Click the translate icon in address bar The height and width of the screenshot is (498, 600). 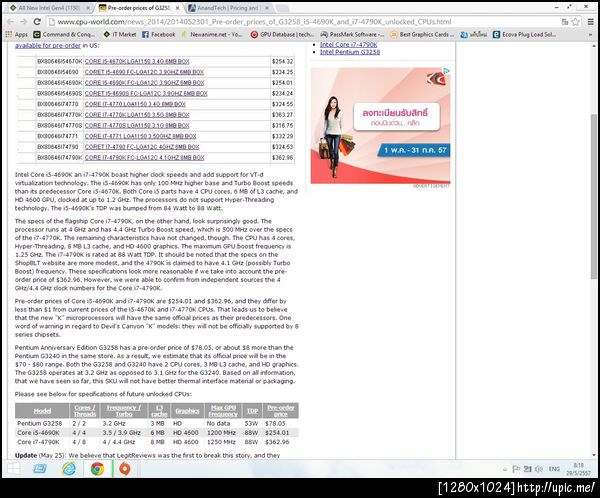coord(565,22)
